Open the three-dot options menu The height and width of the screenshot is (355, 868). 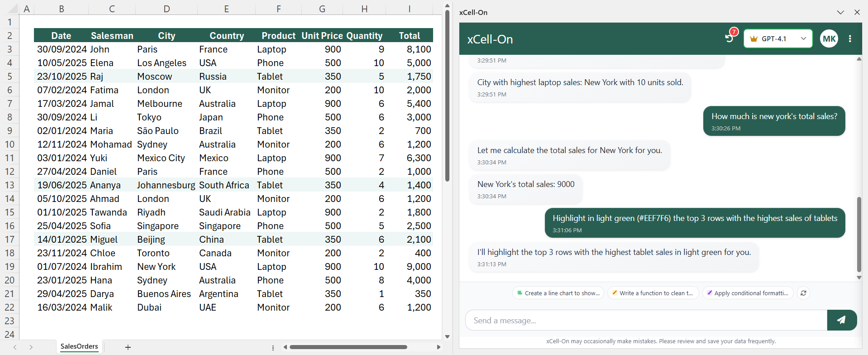click(850, 39)
